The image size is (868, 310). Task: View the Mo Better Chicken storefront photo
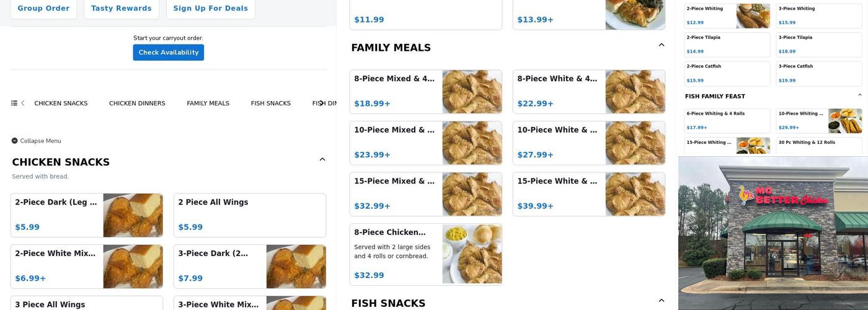(x=773, y=233)
